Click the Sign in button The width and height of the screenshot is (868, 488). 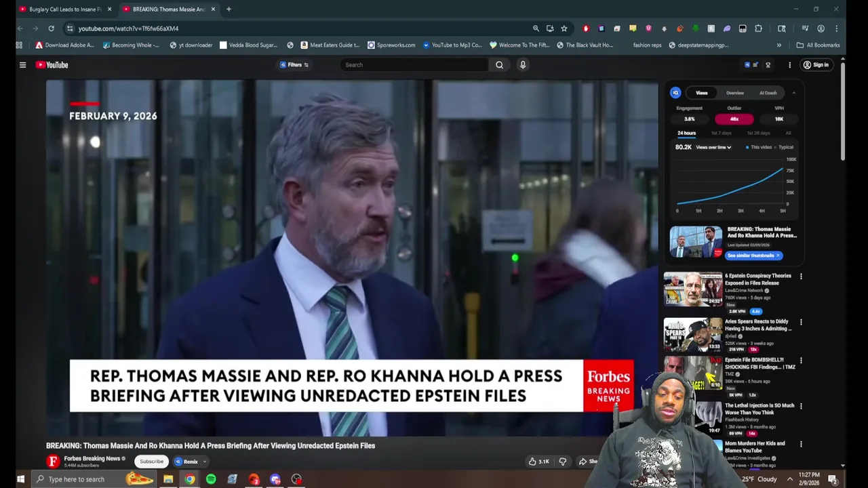[816, 65]
